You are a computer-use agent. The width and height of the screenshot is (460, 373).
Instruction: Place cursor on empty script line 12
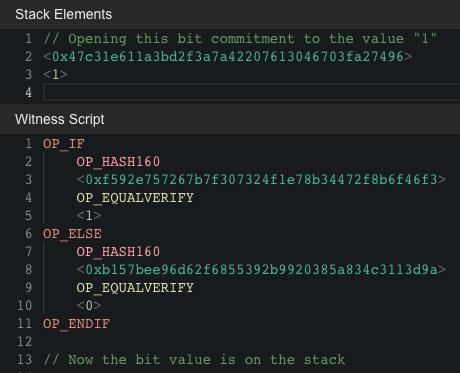point(252,342)
